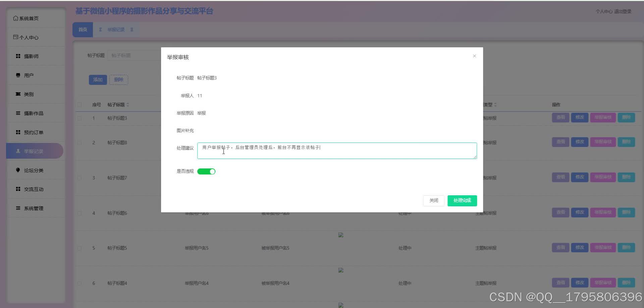
Task: Click the 处理完成 button
Action: pyautogui.click(x=462, y=200)
